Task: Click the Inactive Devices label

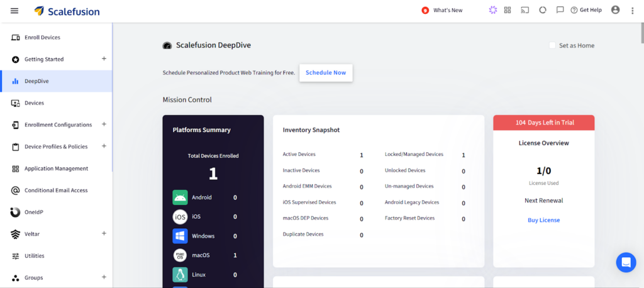Action: coord(301,170)
